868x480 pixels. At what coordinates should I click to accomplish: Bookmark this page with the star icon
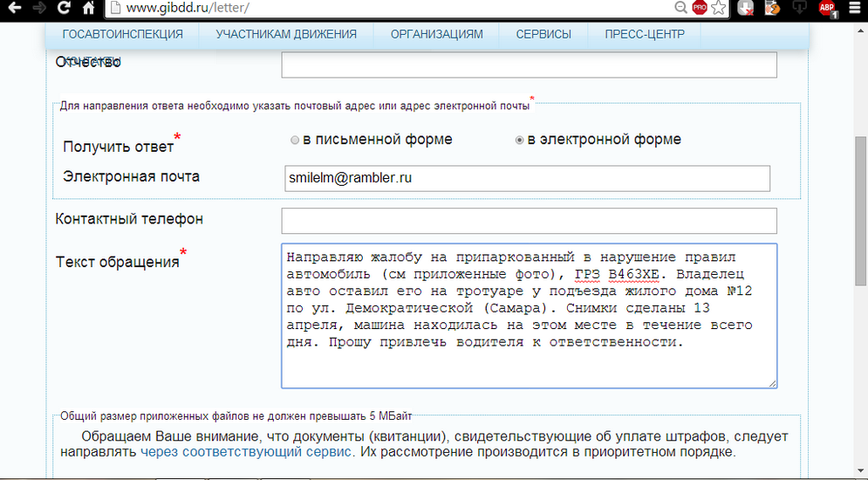(718, 9)
